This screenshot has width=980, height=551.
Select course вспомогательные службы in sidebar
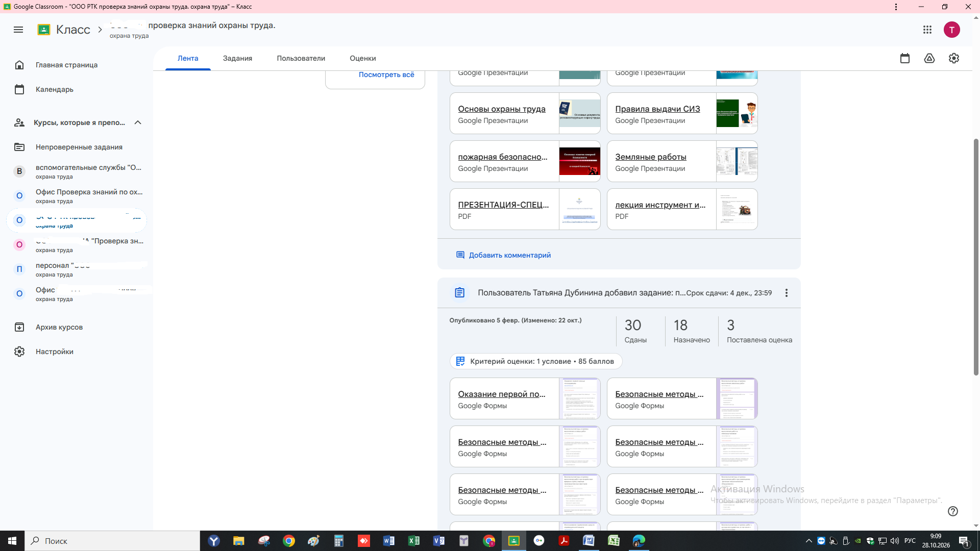tap(77, 171)
